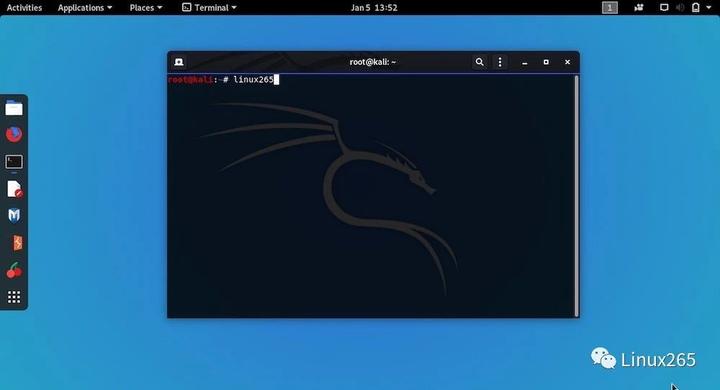Launch Metasploit from the dock

(x=14, y=215)
